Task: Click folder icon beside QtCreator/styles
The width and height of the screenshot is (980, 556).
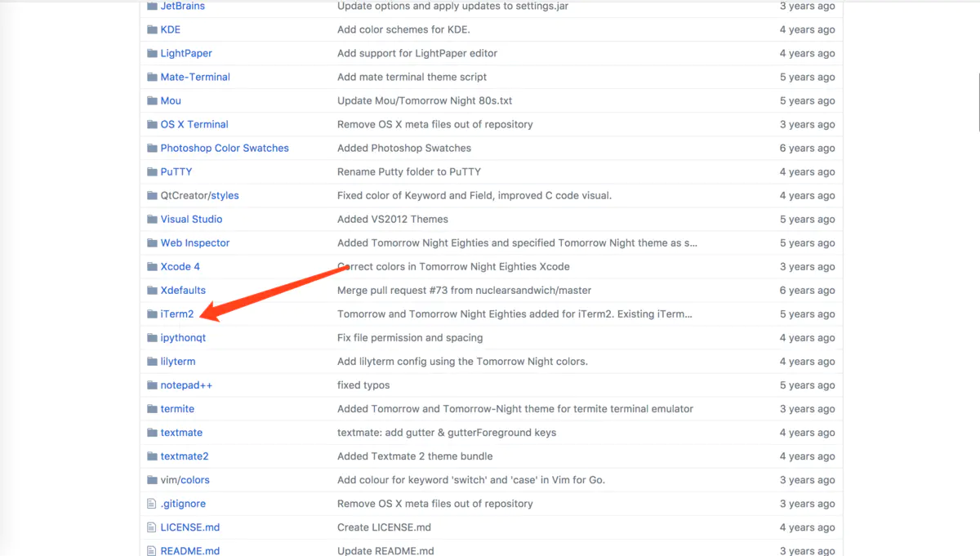Action: click(x=152, y=195)
